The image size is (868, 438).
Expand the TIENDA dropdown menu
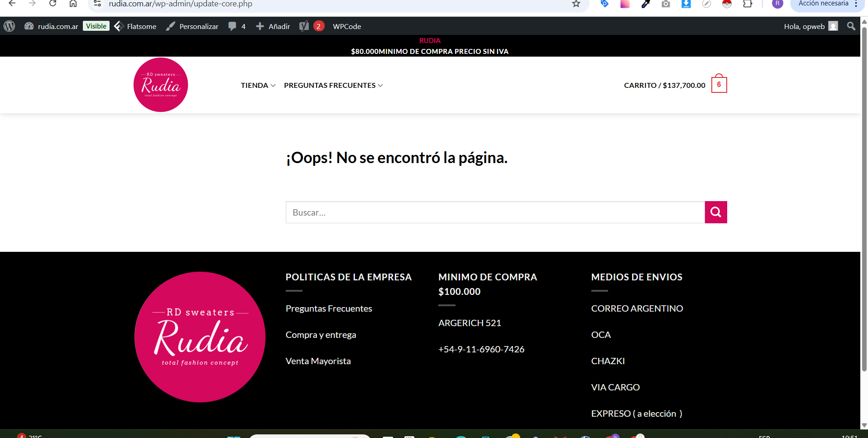258,86
